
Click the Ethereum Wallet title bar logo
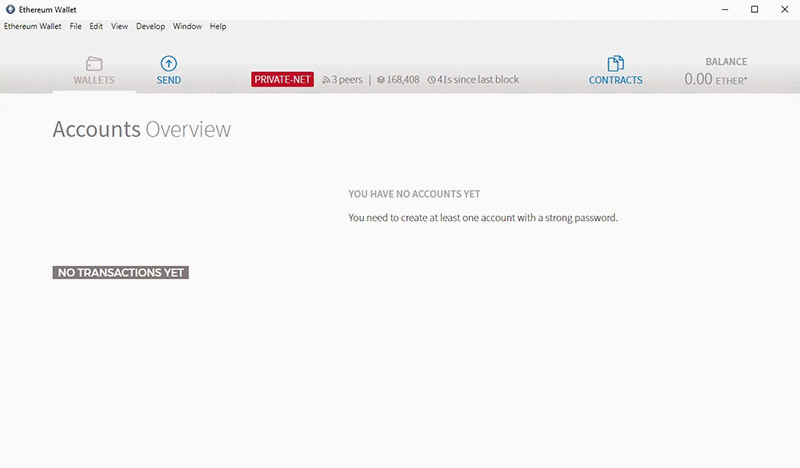(x=10, y=9)
